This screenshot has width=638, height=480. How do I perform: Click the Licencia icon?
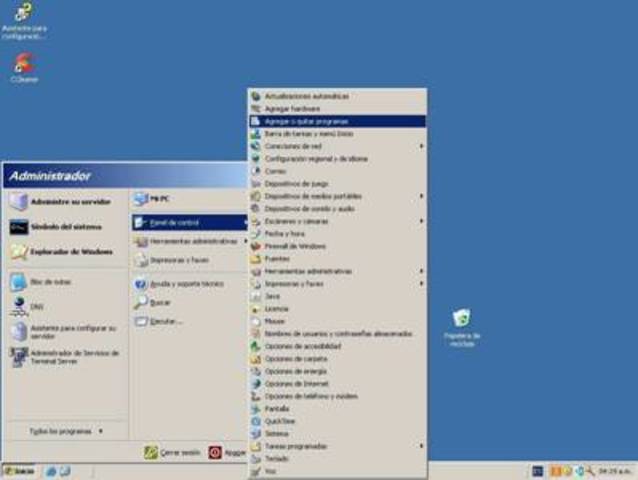(256, 309)
